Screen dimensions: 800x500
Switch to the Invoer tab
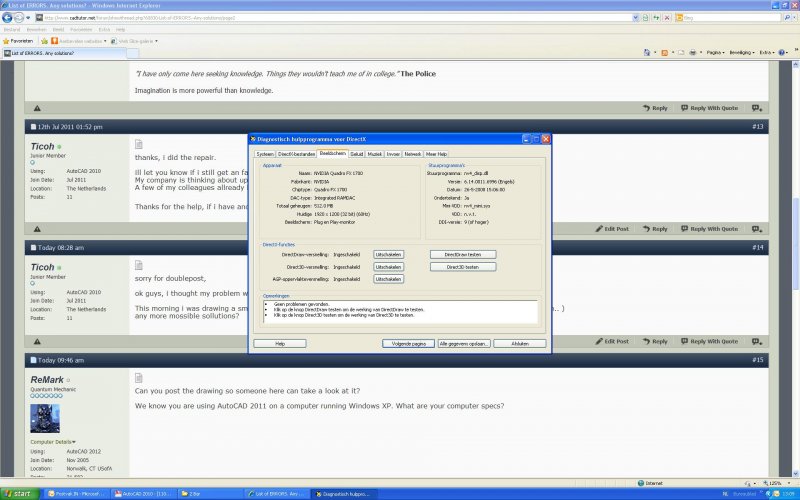tap(393, 154)
